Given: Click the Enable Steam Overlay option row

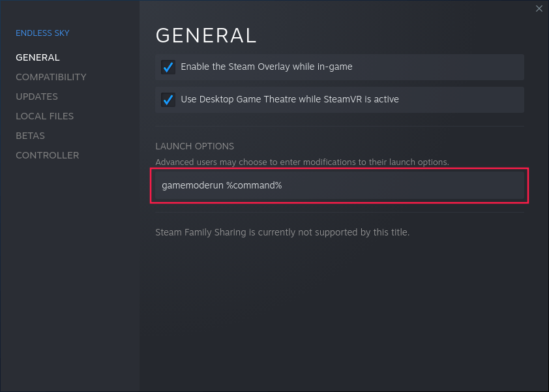Looking at the screenshot, I should (x=339, y=67).
